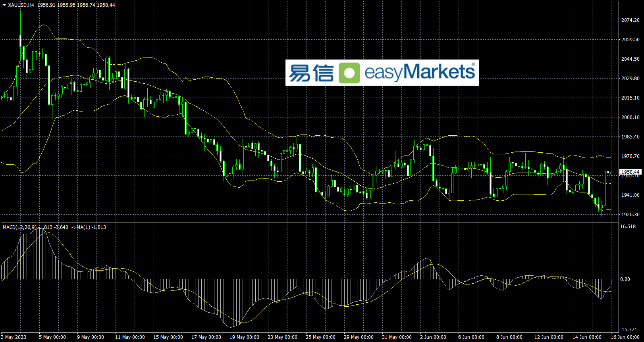Click the MACD zero level label 0.00
Viewport: 644px width, 342px height.
coord(625,279)
